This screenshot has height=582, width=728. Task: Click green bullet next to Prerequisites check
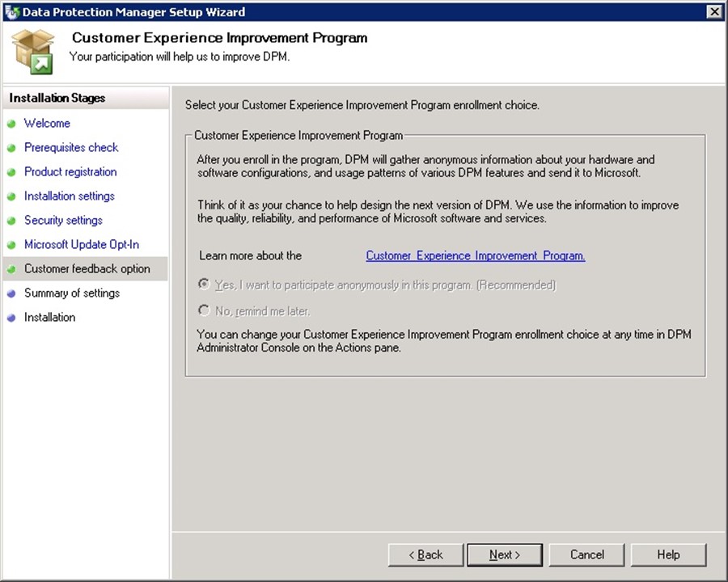(x=11, y=148)
